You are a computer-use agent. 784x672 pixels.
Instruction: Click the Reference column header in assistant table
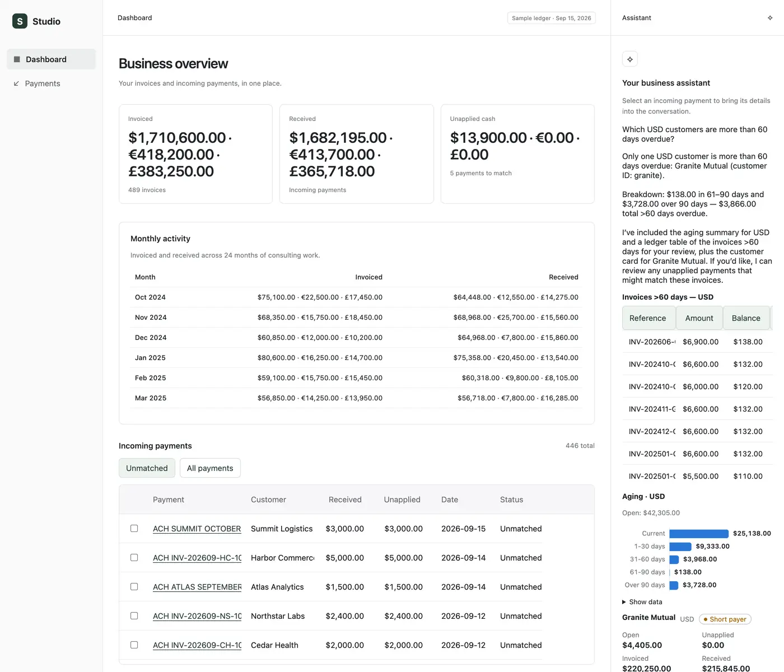pyautogui.click(x=648, y=318)
